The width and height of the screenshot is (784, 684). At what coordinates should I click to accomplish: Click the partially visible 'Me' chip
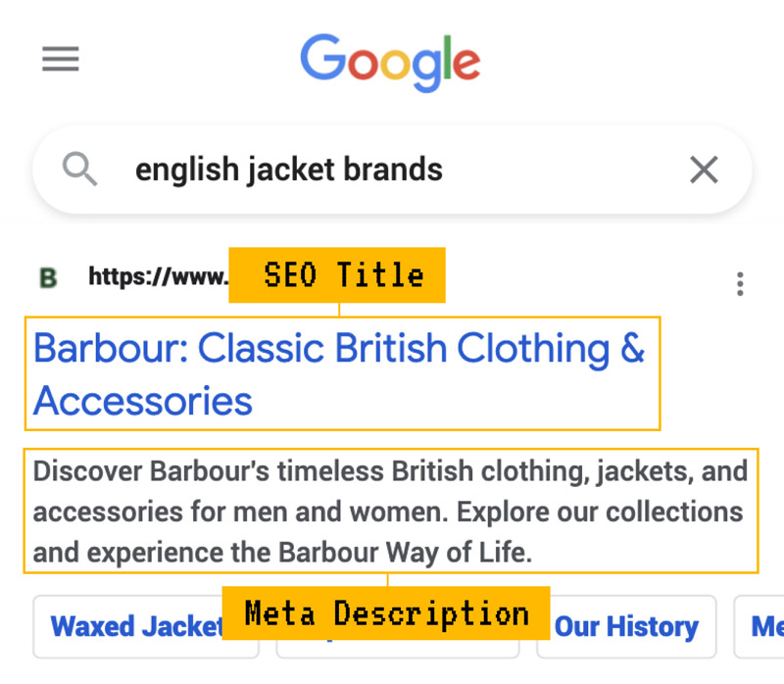[764, 626]
